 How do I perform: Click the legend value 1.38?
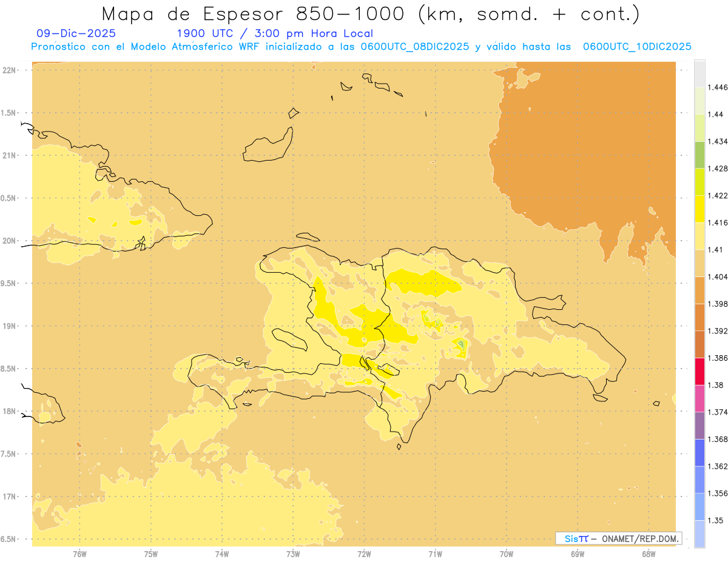pyautogui.click(x=715, y=385)
